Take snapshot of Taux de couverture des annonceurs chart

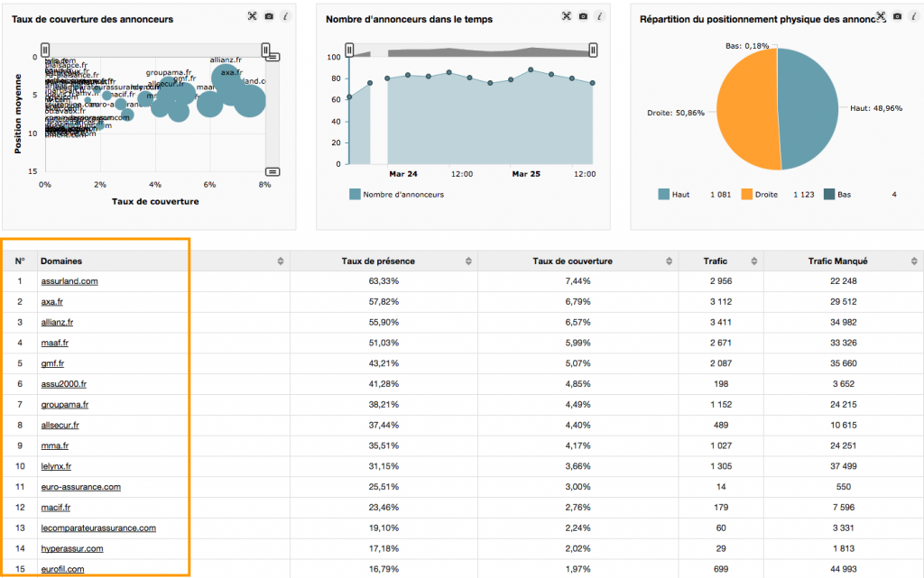click(269, 16)
